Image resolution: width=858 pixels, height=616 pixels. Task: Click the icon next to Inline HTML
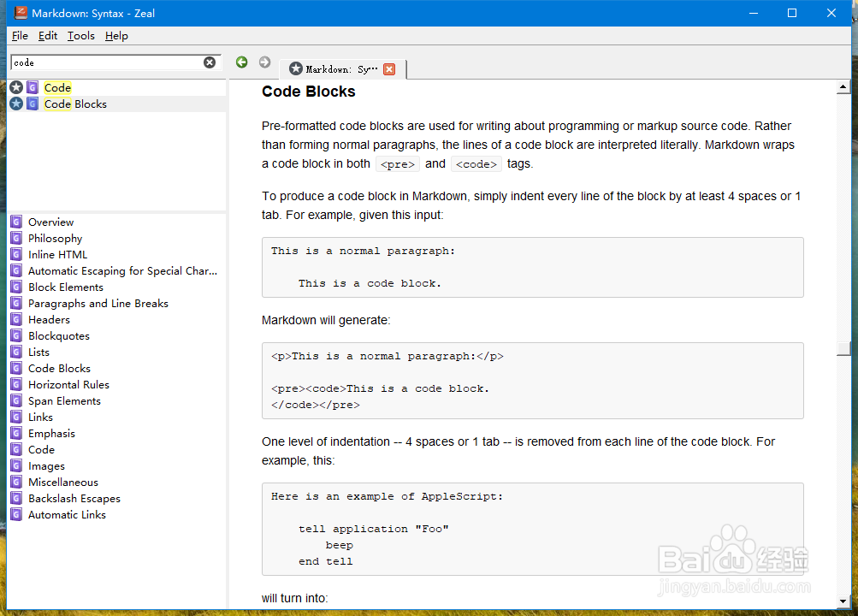16,254
